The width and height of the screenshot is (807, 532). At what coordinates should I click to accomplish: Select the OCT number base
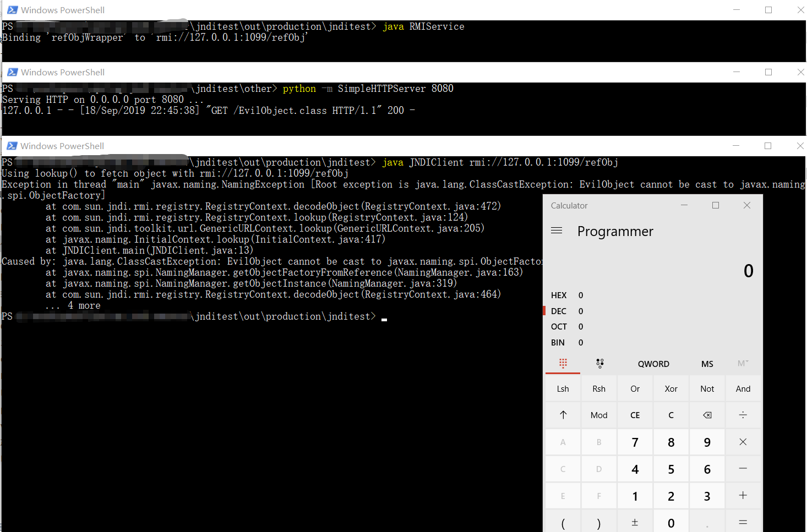(x=559, y=327)
